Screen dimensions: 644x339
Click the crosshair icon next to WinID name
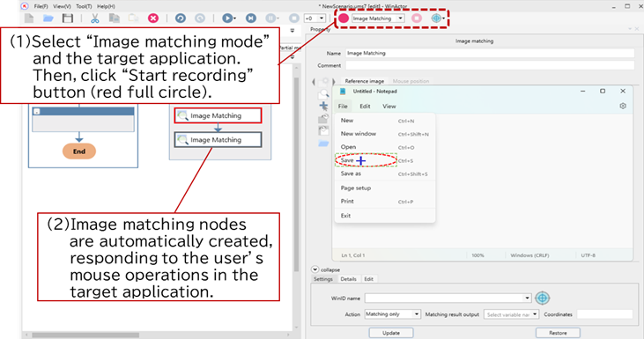point(543,298)
